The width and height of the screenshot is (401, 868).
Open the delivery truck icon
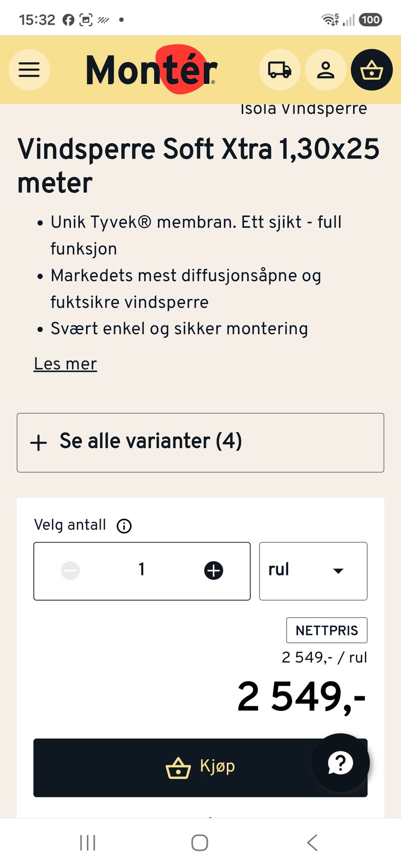[x=279, y=70]
